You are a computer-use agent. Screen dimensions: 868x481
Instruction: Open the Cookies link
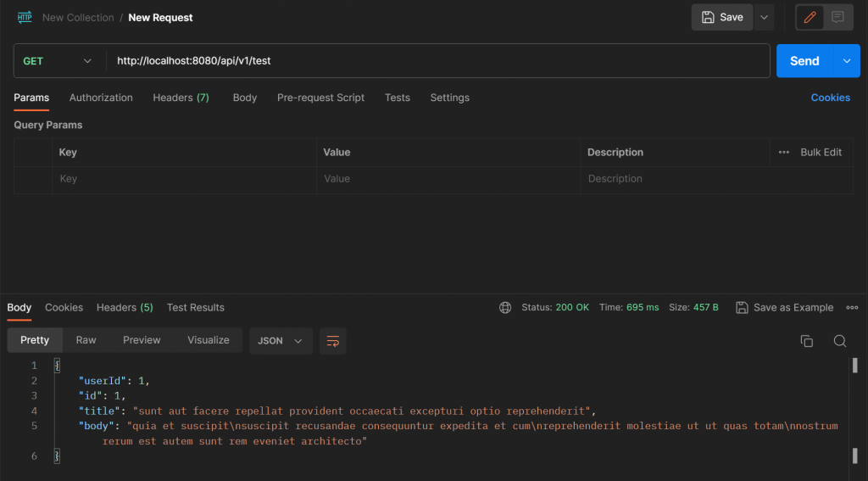point(830,98)
